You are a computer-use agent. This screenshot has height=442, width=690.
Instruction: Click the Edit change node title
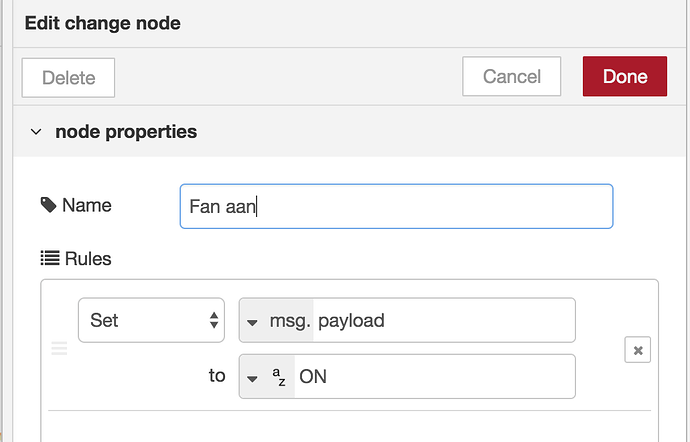(x=102, y=23)
